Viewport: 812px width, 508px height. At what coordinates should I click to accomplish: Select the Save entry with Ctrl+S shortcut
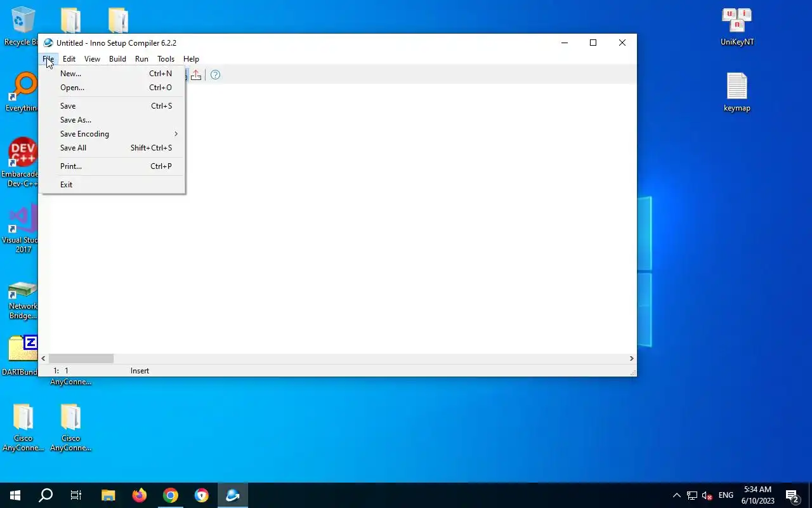pyautogui.click(x=113, y=106)
